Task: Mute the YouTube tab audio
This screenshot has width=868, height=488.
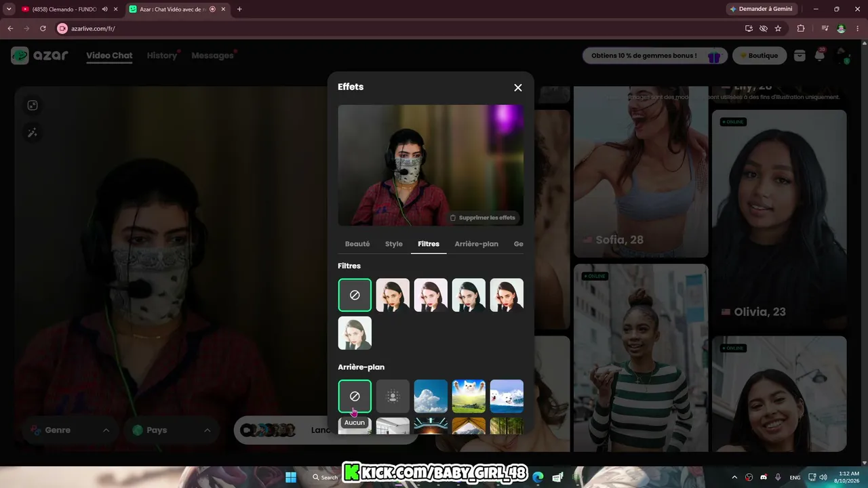Action: coord(104,9)
